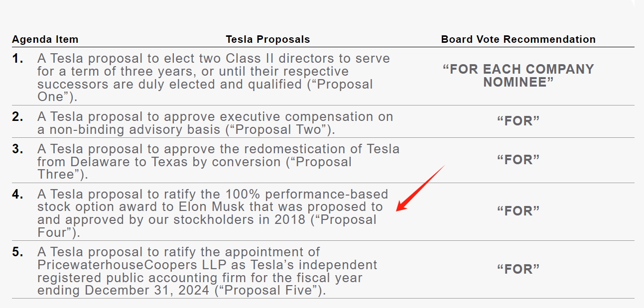This screenshot has height=308, width=644.
Task: Click the "FOR" recommendation for Proposal Four
Action: (518, 211)
